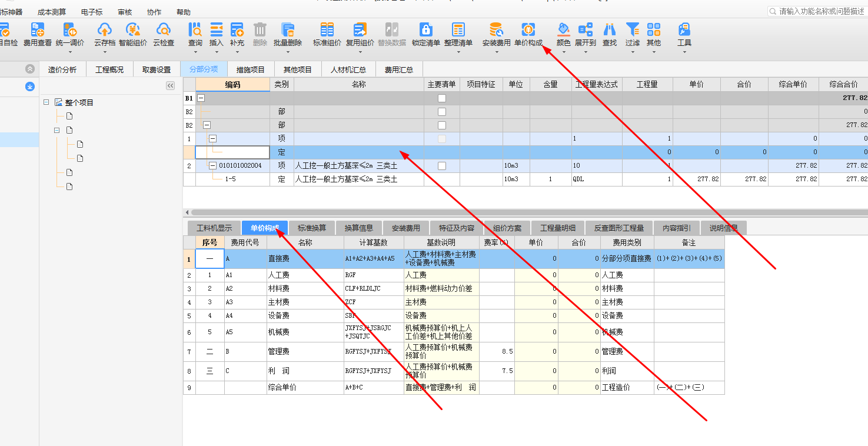Click the 展开到 expand-to icon

(x=586, y=29)
